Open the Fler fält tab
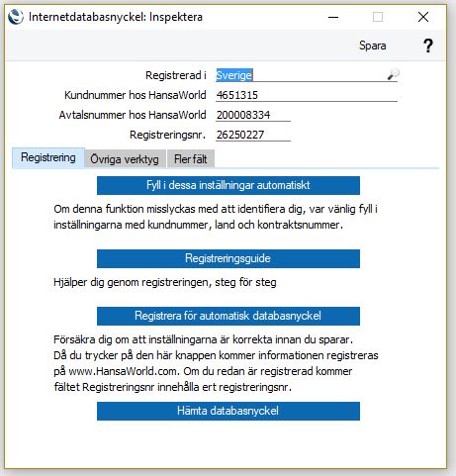Image resolution: width=456 pixels, height=476 pixels. 191,159
